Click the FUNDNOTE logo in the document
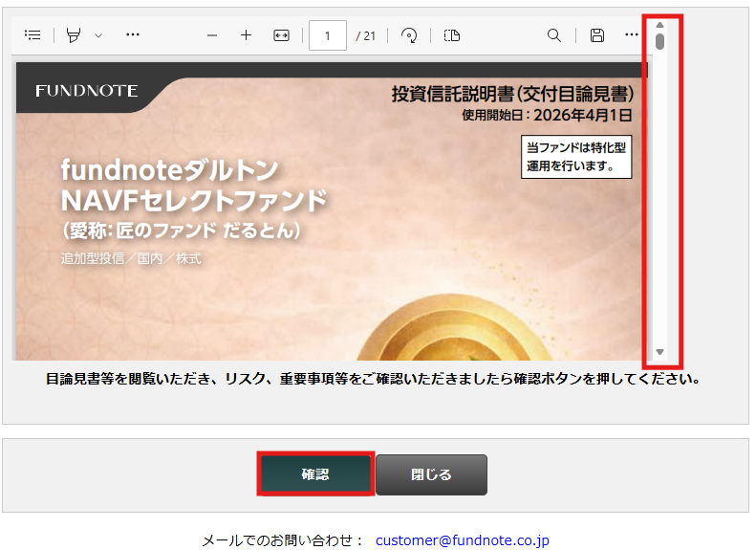The height and width of the screenshot is (550, 756). pyautogui.click(x=87, y=90)
